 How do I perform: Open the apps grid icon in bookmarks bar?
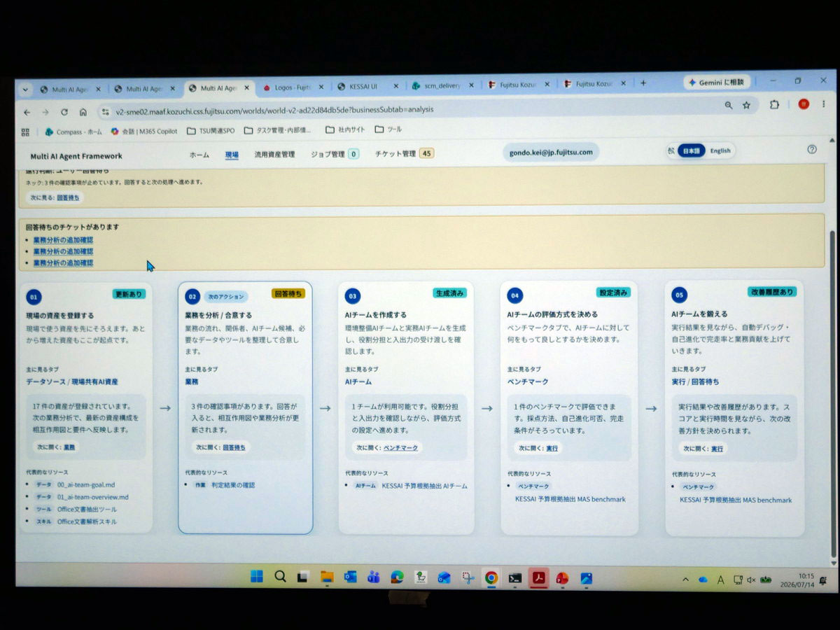point(26,132)
